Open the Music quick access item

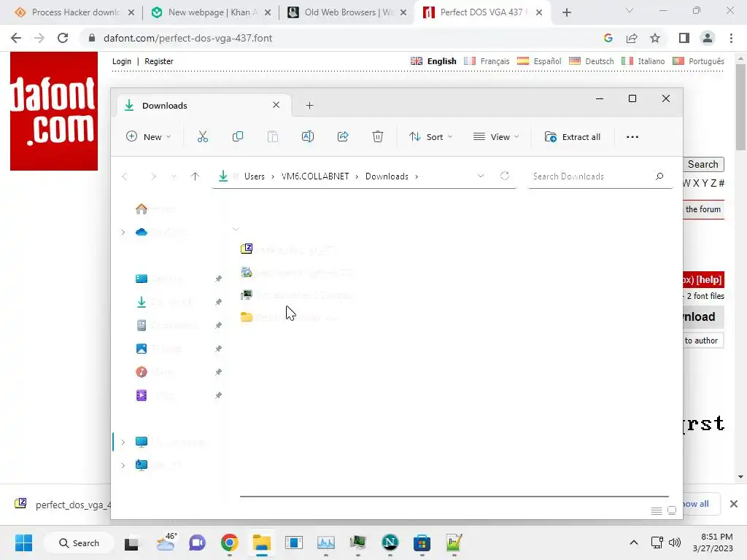155,371
